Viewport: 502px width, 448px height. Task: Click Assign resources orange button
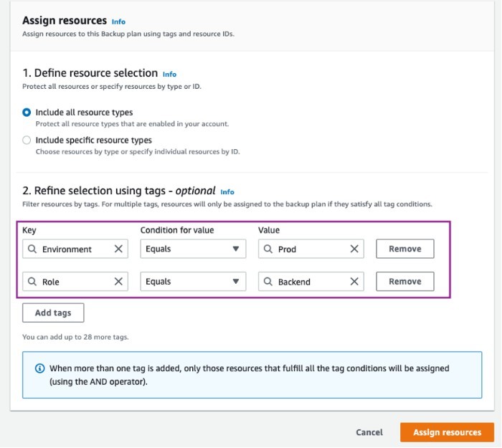[447, 432]
